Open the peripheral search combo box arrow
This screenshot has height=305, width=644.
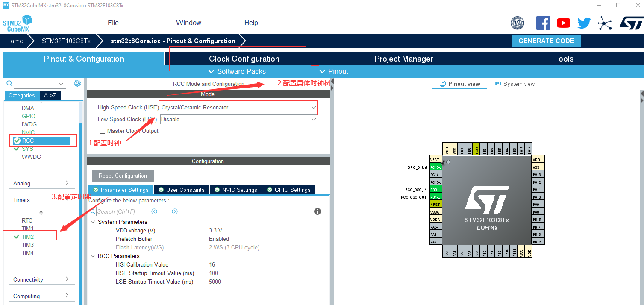62,84
